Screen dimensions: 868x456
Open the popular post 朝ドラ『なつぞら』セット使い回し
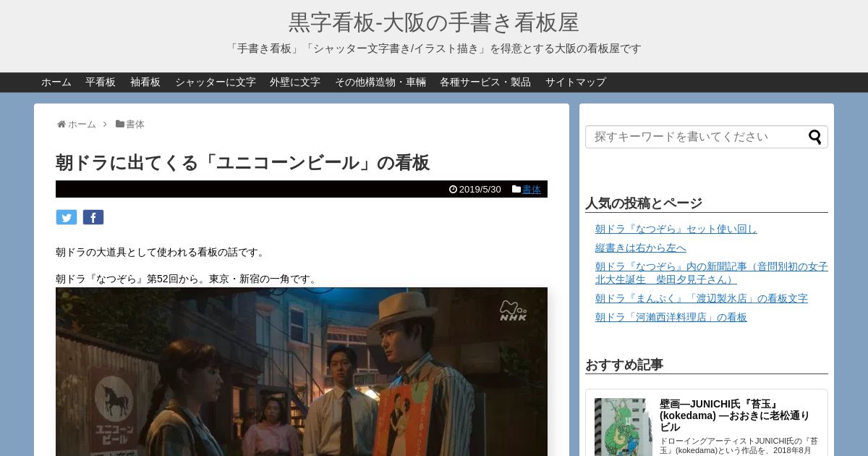coord(676,229)
